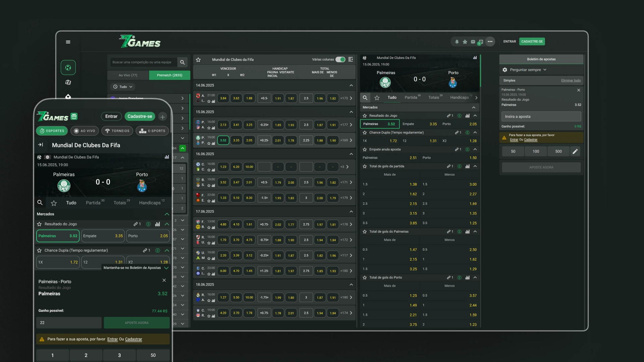This screenshot has width=644, height=362.
Task: Favorite Mundial de Clubes da Fifa star
Action: (x=198, y=60)
